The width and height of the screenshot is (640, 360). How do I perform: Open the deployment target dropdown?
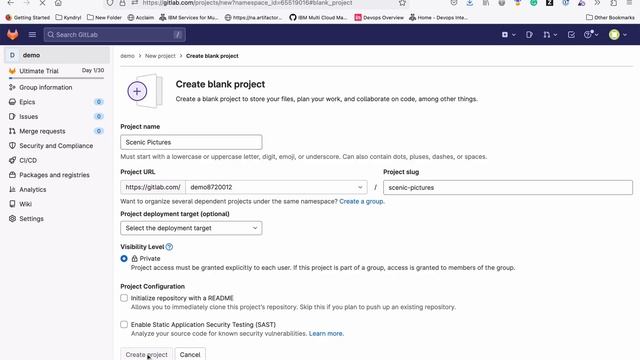pyautogui.click(x=191, y=228)
